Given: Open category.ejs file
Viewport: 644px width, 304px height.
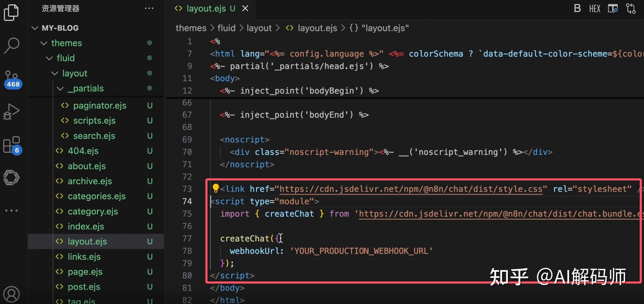Looking at the screenshot, I should (96, 211).
